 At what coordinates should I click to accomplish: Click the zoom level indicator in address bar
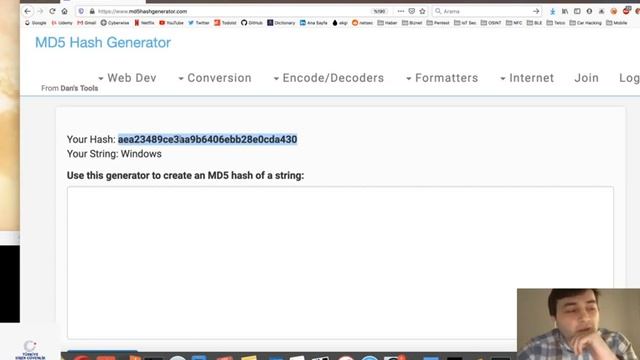380,11
